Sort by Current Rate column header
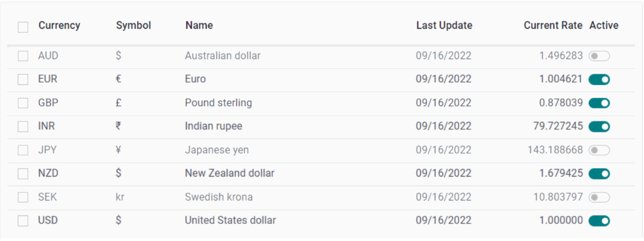Image resolution: width=644 pixels, height=241 pixels. coord(553,25)
